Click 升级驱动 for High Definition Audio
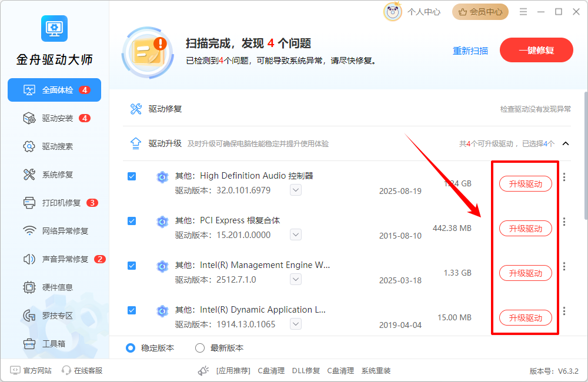588x382 pixels. [525, 184]
